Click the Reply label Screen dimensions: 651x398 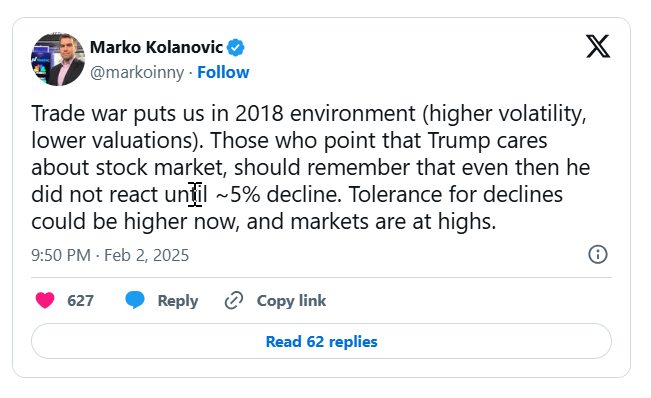click(178, 301)
